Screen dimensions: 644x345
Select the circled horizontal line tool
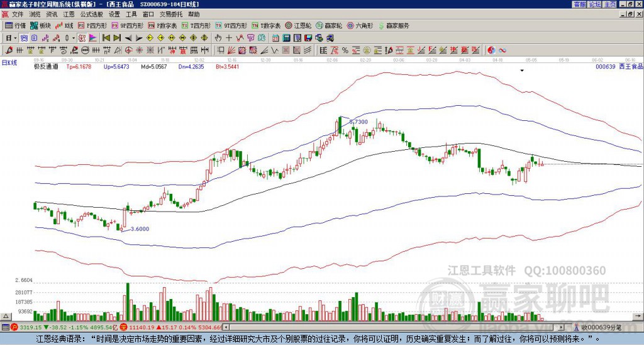(85, 50)
